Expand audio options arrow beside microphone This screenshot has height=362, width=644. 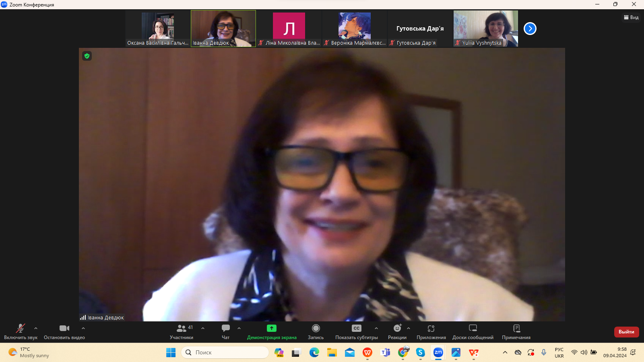[36, 328]
